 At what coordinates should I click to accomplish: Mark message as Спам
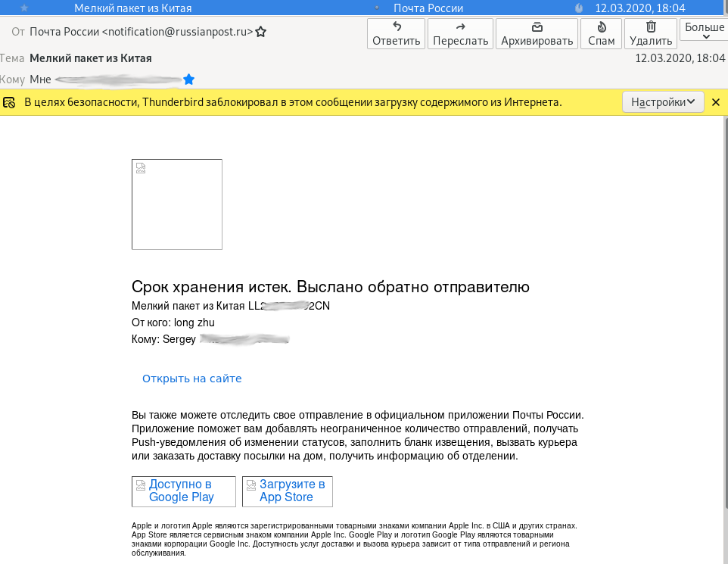coord(602,33)
